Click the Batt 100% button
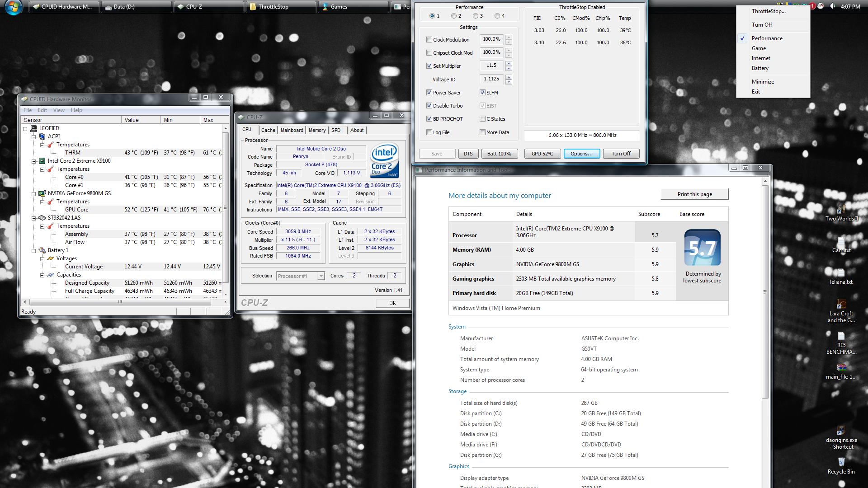 [499, 154]
